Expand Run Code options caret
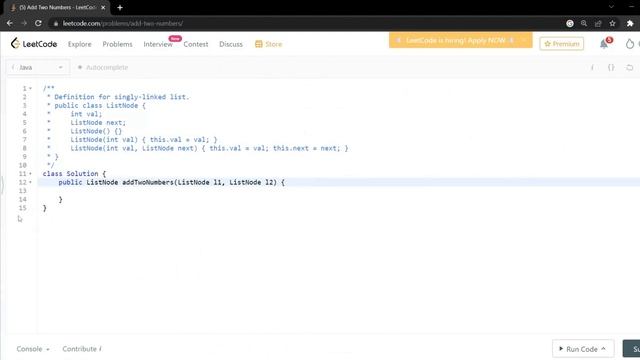The height and width of the screenshot is (360, 640). tap(604, 349)
